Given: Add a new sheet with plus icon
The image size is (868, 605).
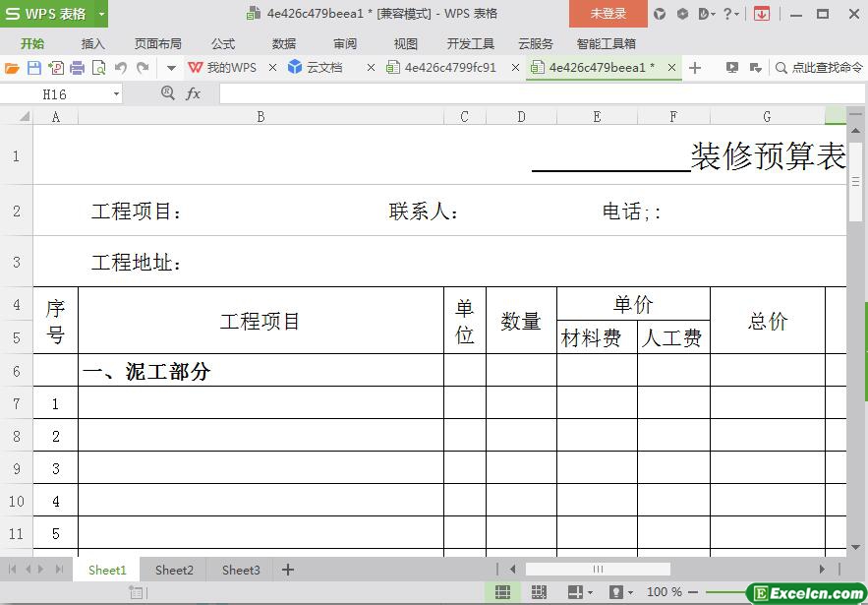Looking at the screenshot, I should 288,570.
